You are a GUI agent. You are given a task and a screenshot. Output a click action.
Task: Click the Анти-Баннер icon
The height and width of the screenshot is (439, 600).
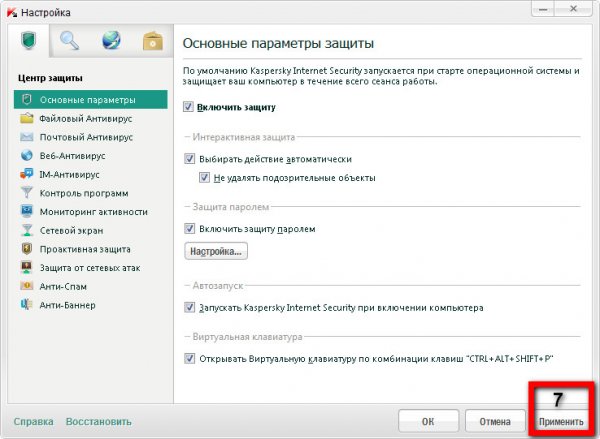26,305
